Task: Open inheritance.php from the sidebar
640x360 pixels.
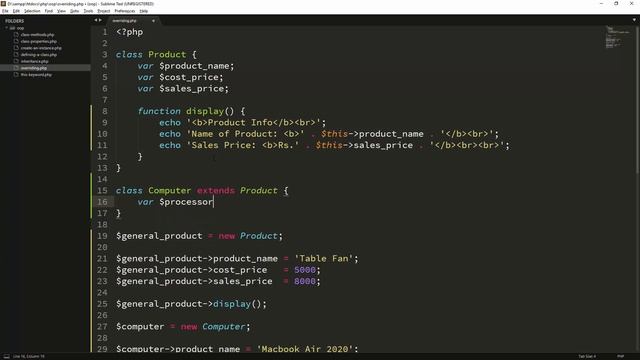Action: click(34, 61)
